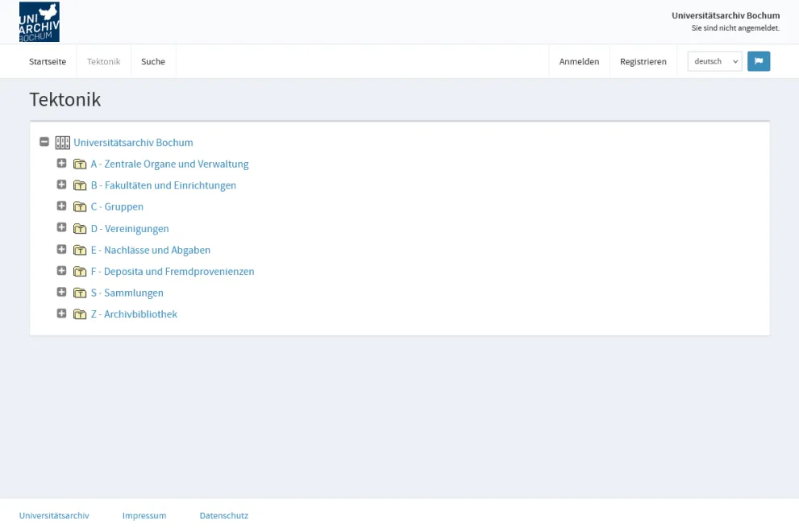Click the Universitätsarchiv Bochum logo icon
799x532 pixels.
(x=37, y=21)
